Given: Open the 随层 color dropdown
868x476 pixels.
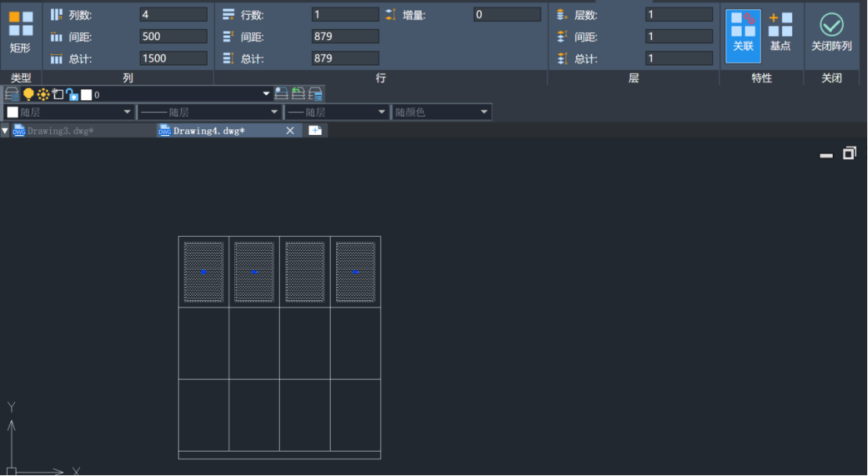Looking at the screenshot, I should tap(68, 112).
